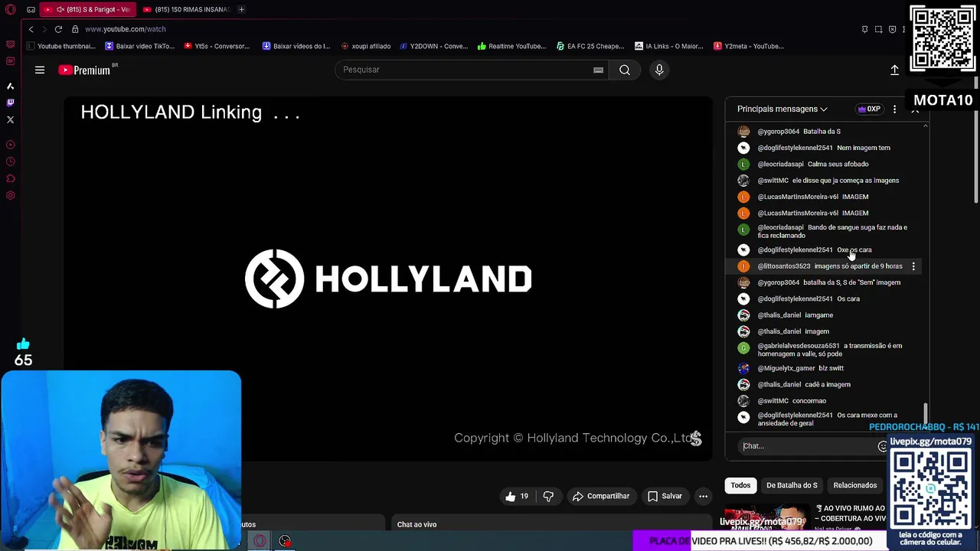
Task: Open the xoupi afiliado bookmark
Action: [x=365, y=46]
